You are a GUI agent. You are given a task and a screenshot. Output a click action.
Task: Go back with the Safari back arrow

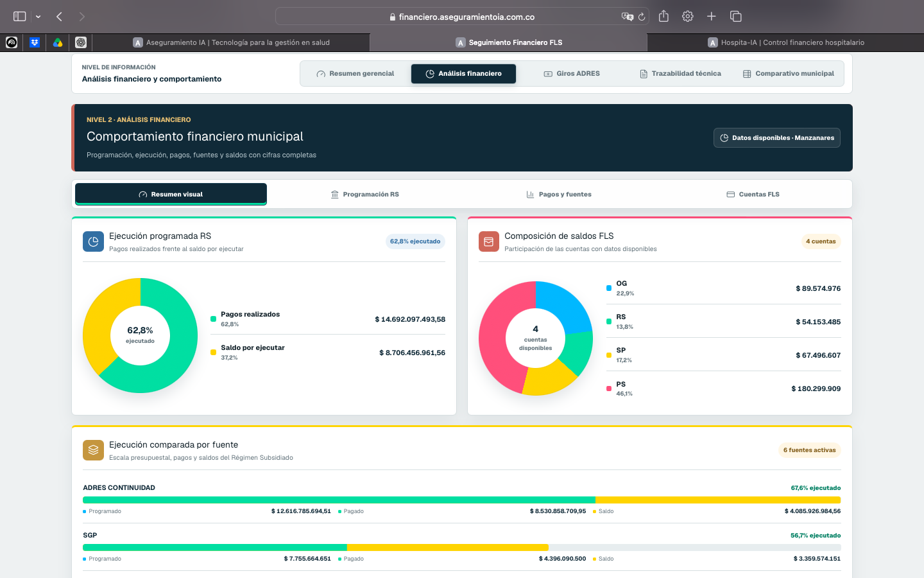click(x=59, y=17)
